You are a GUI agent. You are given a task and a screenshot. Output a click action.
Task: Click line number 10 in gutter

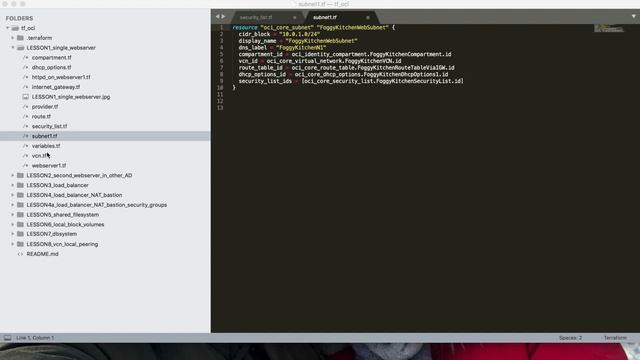pos(220,88)
